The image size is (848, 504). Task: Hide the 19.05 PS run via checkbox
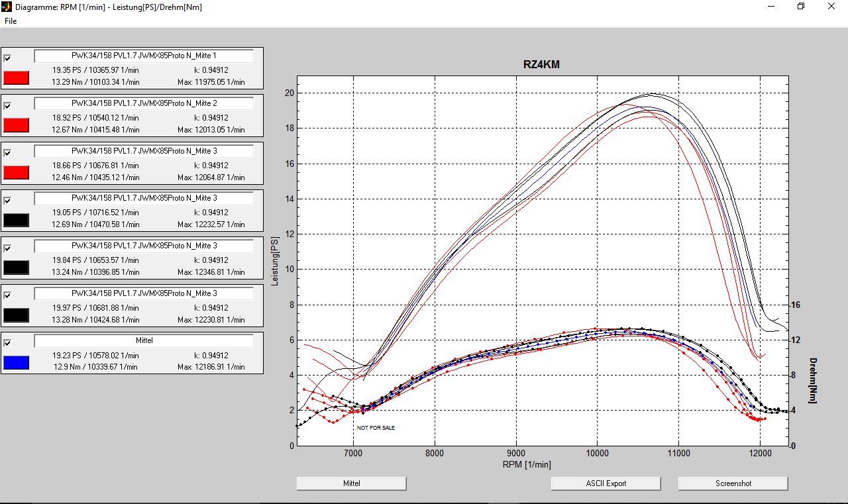click(x=8, y=201)
